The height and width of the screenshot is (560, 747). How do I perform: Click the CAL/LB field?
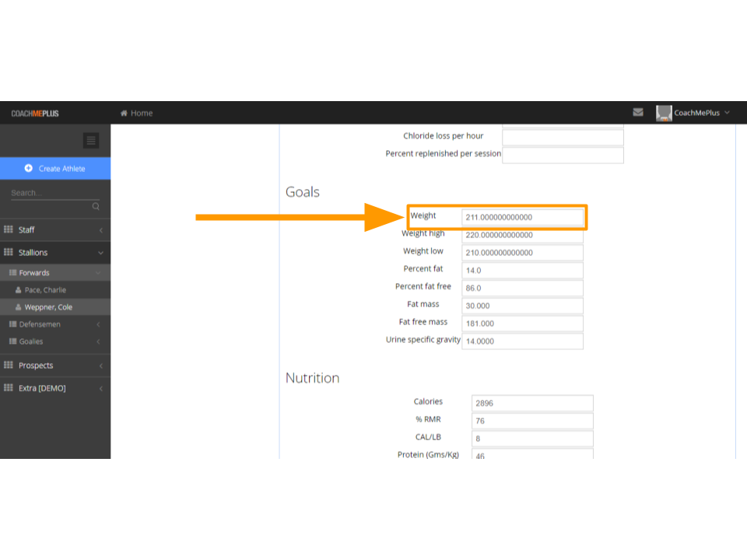point(532,439)
